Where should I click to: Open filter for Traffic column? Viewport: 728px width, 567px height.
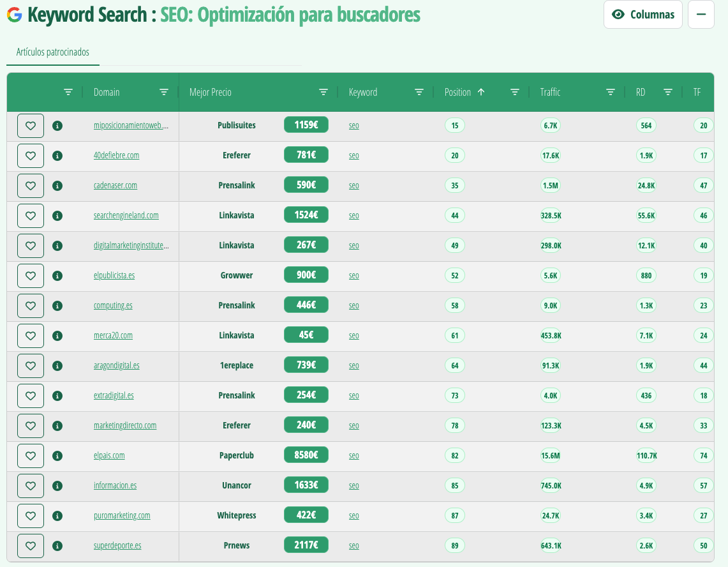pyautogui.click(x=611, y=92)
